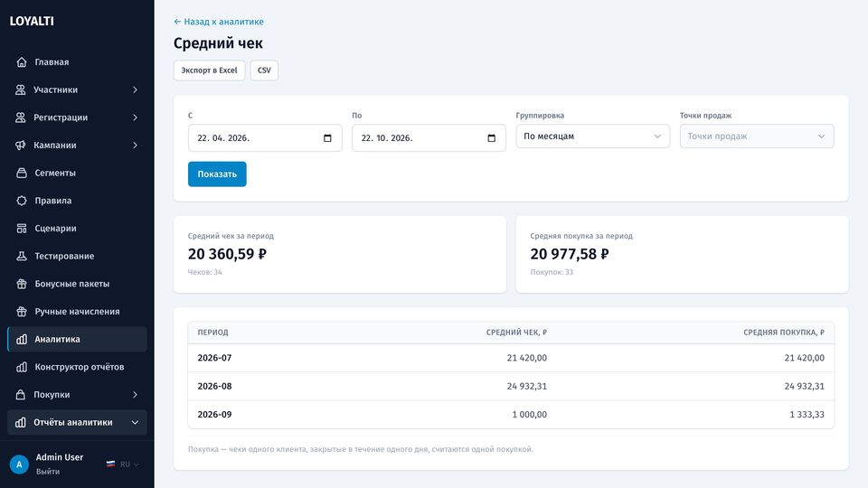Click the Главная home icon

[x=22, y=62]
